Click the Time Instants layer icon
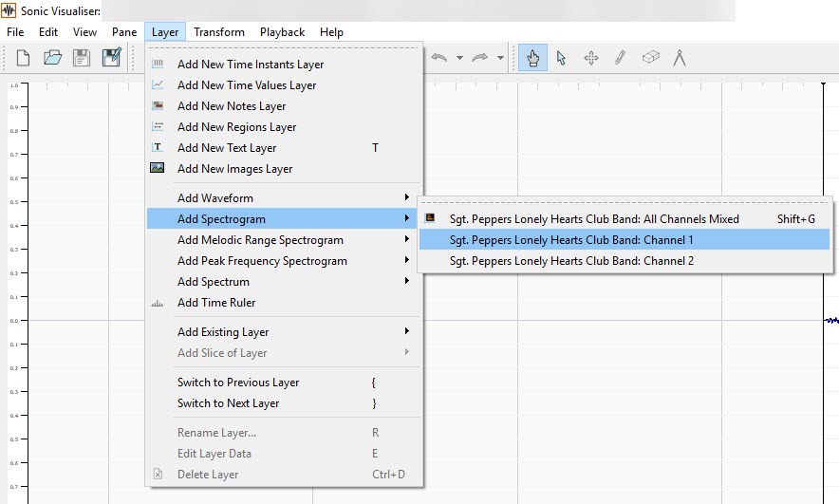 point(158,64)
